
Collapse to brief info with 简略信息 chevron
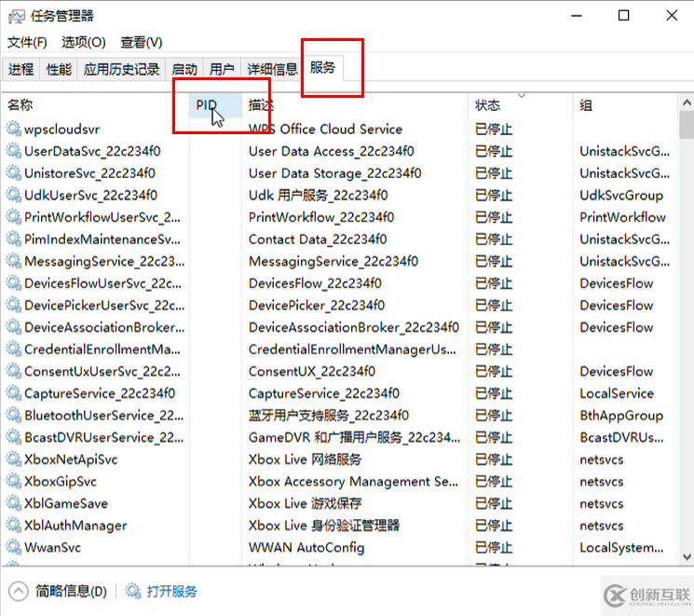pyautogui.click(x=19, y=591)
